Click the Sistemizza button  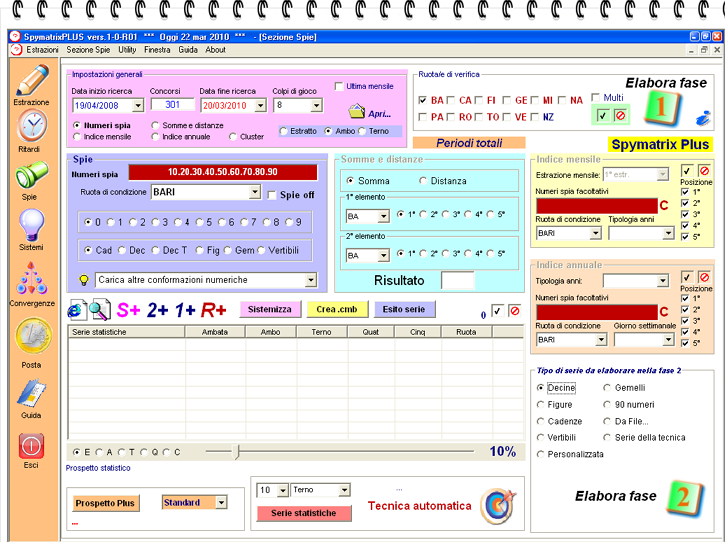(270, 309)
